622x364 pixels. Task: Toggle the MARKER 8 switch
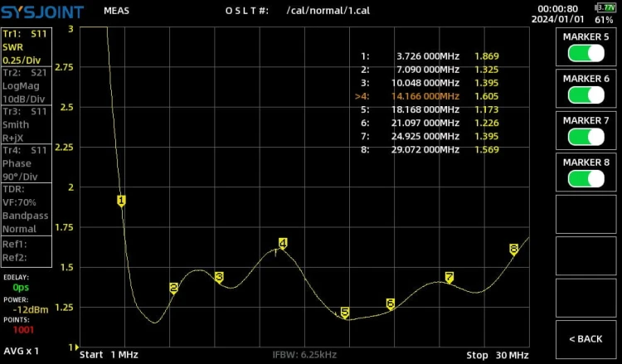[586, 179]
